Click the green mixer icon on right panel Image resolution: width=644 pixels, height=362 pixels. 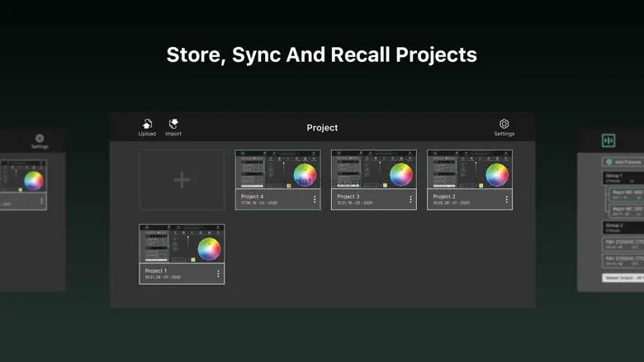coord(608,141)
